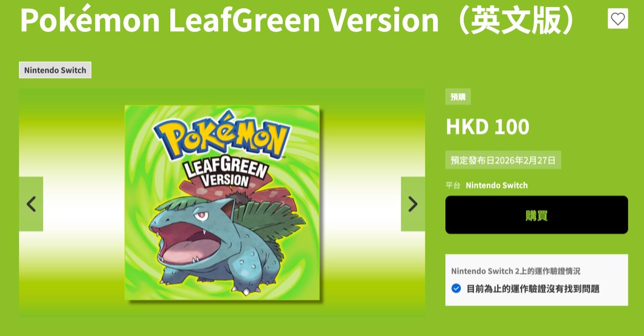
Task: Click the 平台 platform label
Action: (x=453, y=185)
